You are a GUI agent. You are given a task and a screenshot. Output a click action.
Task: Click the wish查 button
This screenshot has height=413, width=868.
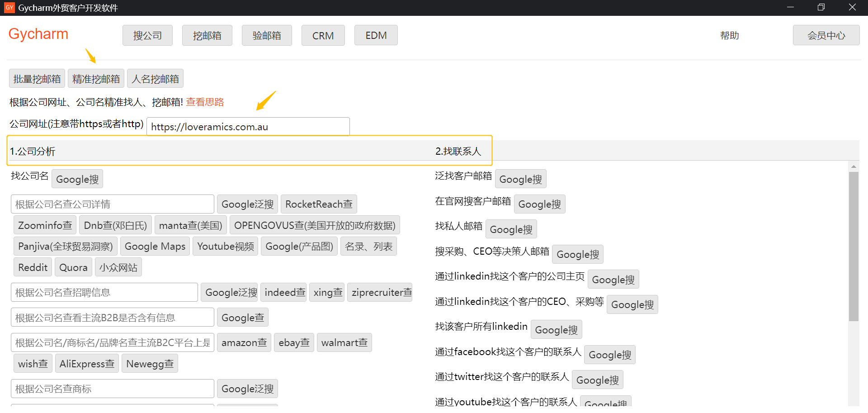(33, 364)
